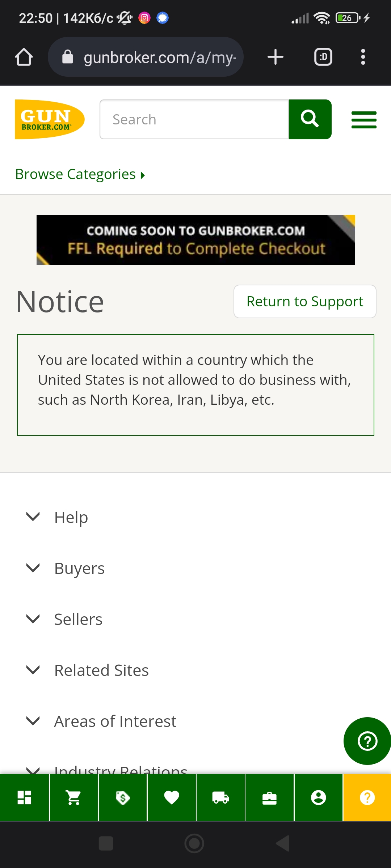Viewport: 391px width, 868px height.
Task: Tap the price tag selling icon
Action: tap(123, 797)
